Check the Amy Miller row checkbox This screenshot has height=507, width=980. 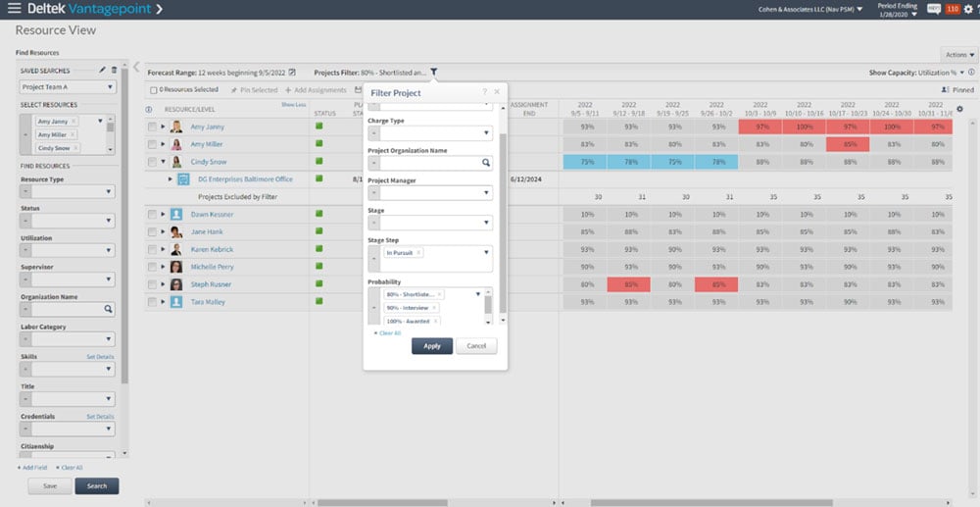point(152,144)
